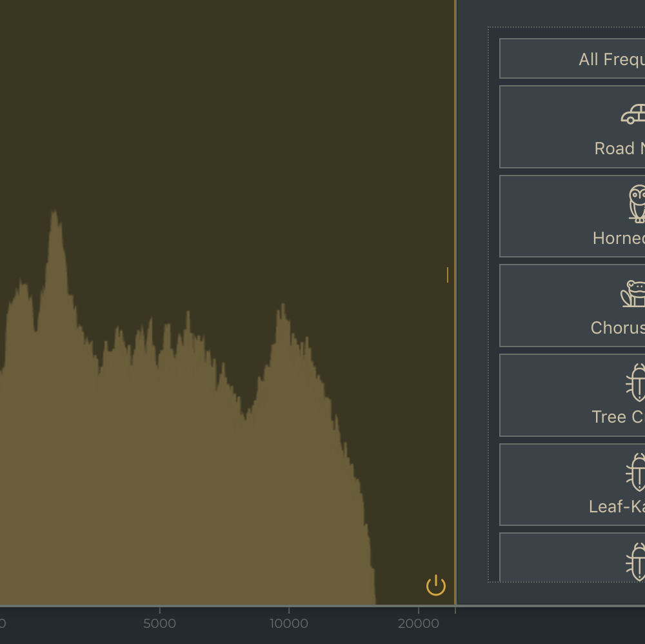645x644 pixels.
Task: Click the owl icon
Action: (637, 204)
